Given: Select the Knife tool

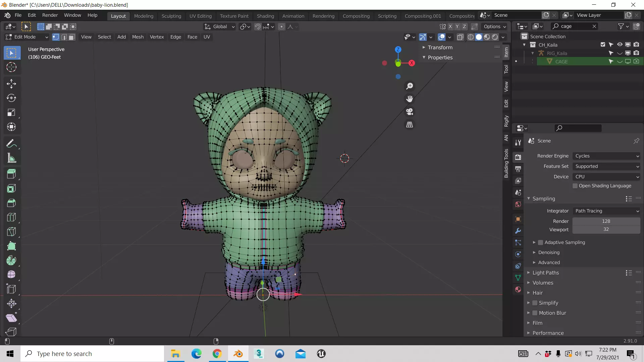Looking at the screenshot, I should click(x=11, y=232).
